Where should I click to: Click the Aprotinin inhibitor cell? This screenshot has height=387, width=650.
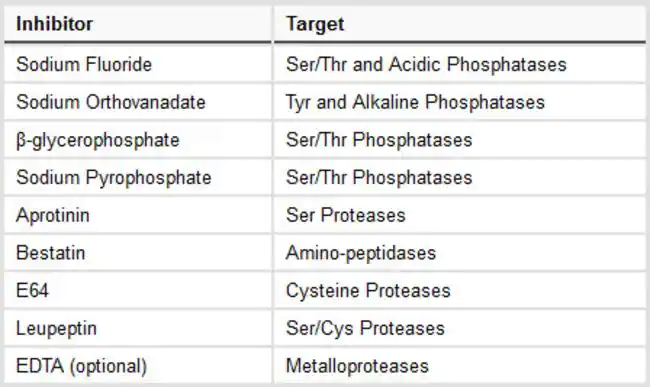138,215
